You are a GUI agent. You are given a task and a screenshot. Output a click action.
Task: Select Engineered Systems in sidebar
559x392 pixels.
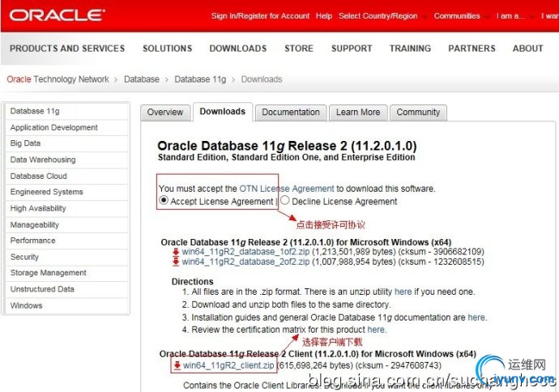66,192
